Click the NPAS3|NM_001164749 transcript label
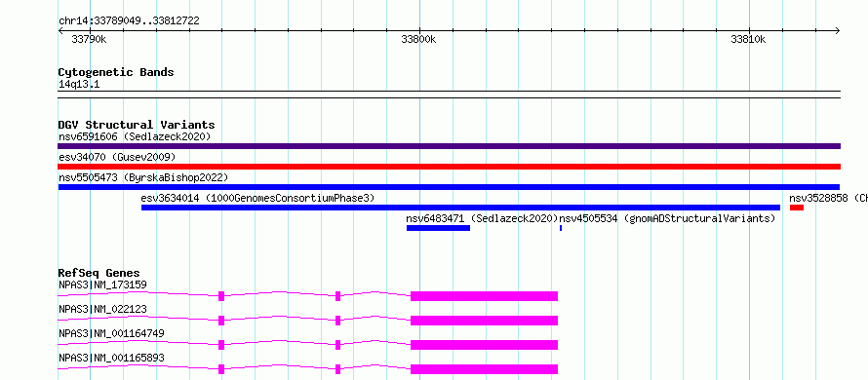The image size is (868, 380). click(x=111, y=333)
